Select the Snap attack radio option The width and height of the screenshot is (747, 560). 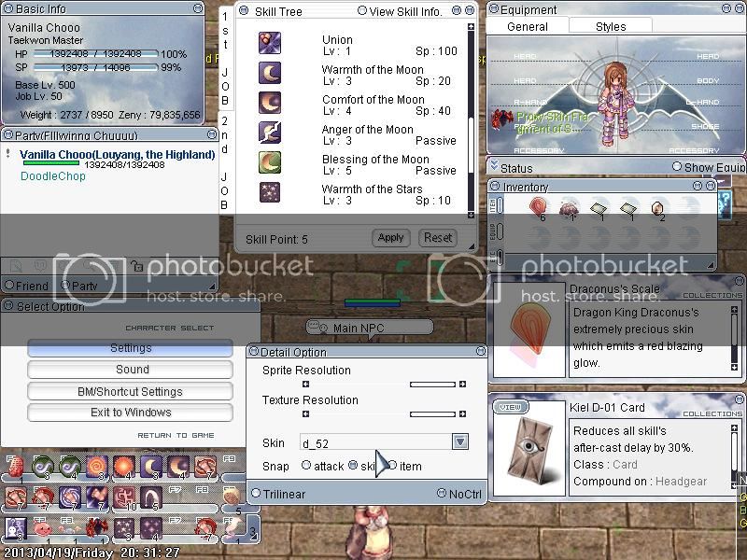tap(306, 466)
